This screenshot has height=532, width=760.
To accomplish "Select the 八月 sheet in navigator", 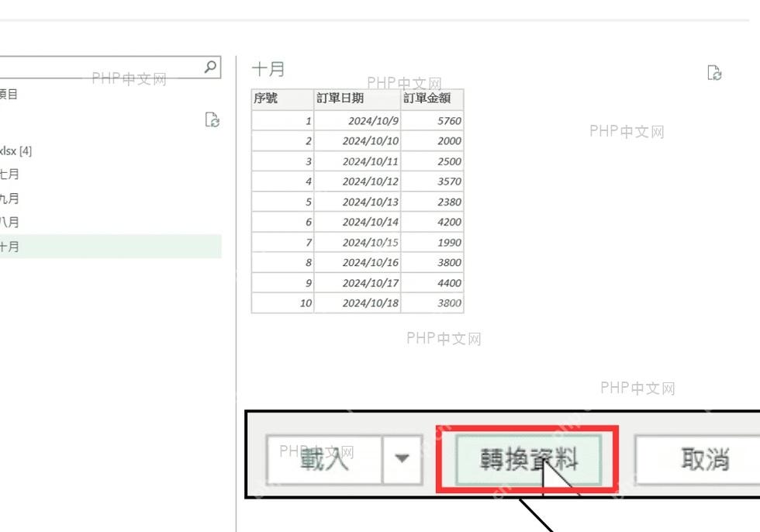I will 9,222.
